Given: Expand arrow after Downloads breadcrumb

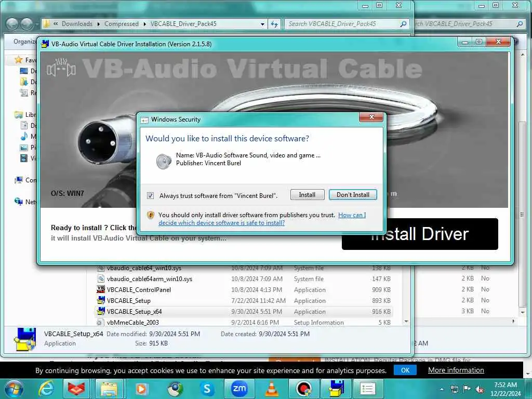Looking at the screenshot, I should click(99, 24).
